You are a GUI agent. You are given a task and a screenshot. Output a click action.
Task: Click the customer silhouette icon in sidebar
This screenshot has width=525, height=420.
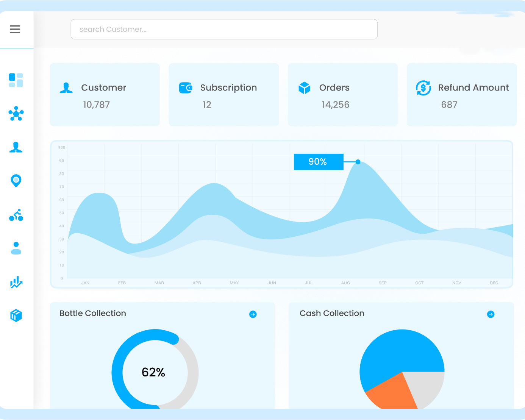coord(16,147)
